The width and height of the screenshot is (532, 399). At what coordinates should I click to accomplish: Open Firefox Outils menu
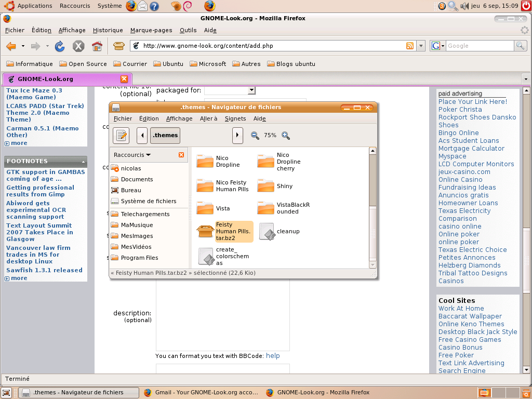(x=188, y=30)
